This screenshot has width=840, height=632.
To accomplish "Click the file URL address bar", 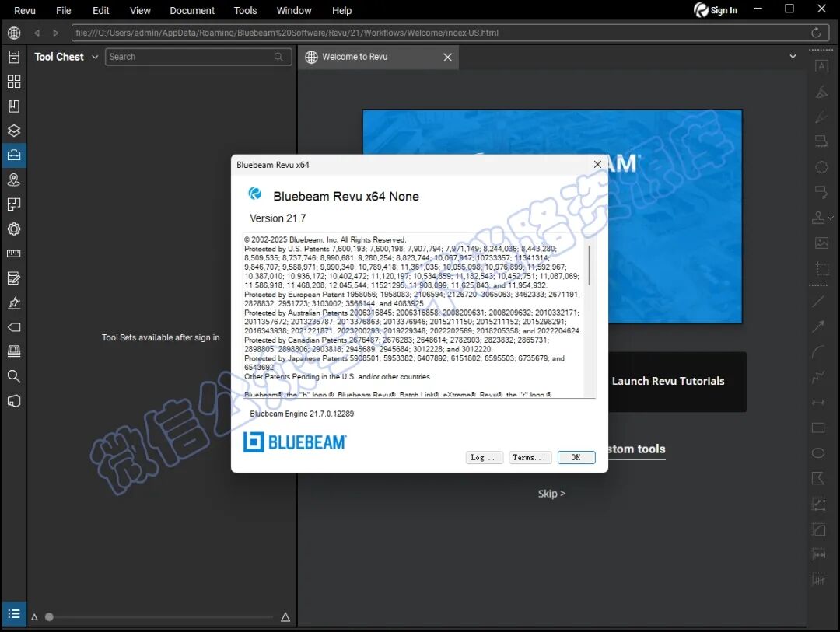I will [x=450, y=33].
